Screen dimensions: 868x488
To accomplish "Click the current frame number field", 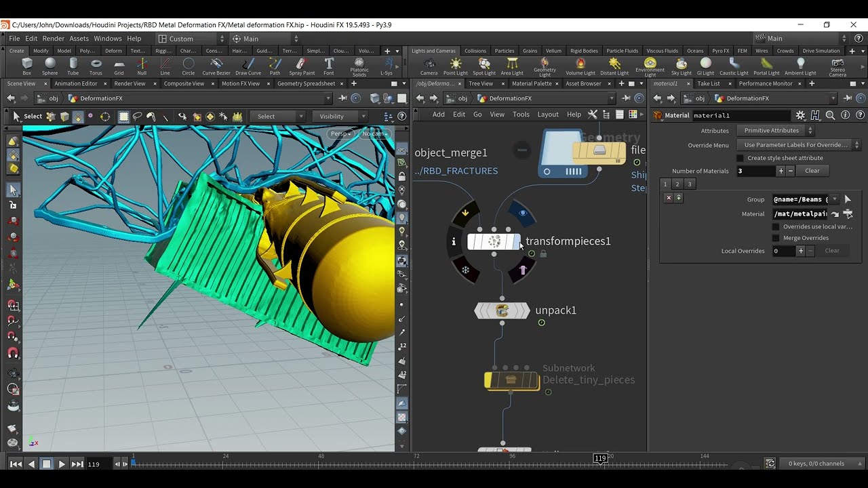I will pos(98,464).
